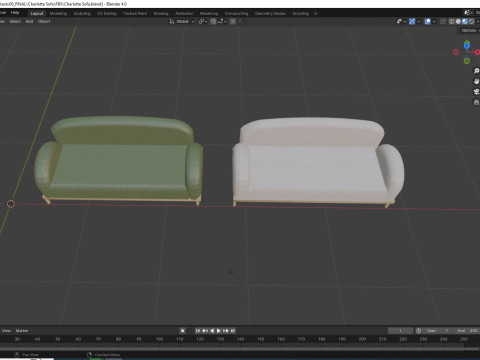The width and height of the screenshot is (480, 360).
Task: Toggle the camera view icon
Action: pyautogui.click(x=476, y=92)
